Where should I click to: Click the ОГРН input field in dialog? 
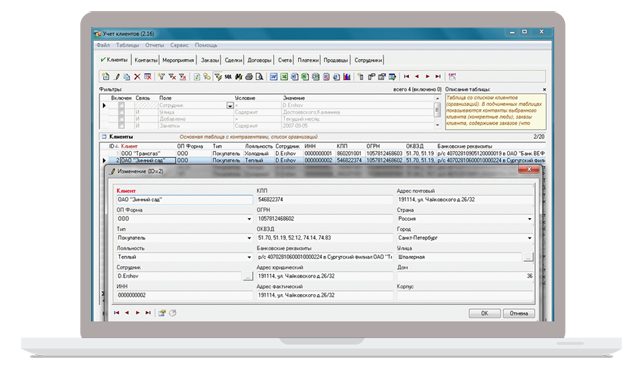[x=324, y=219]
